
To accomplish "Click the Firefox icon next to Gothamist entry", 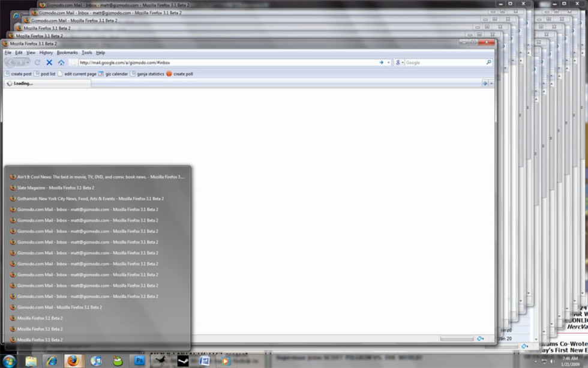I will (x=13, y=199).
